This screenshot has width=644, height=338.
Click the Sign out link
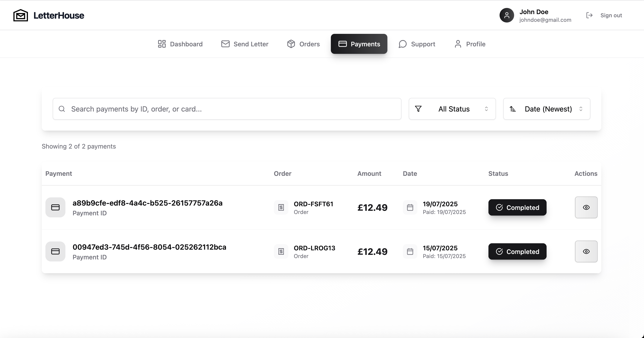pos(604,15)
